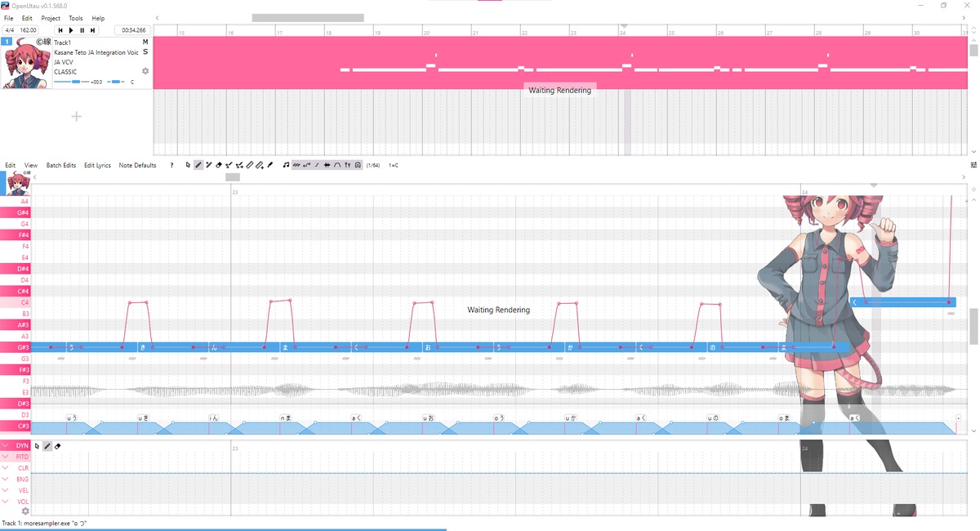Open the question mark help in piano roll
980x531 pixels.
point(171,165)
